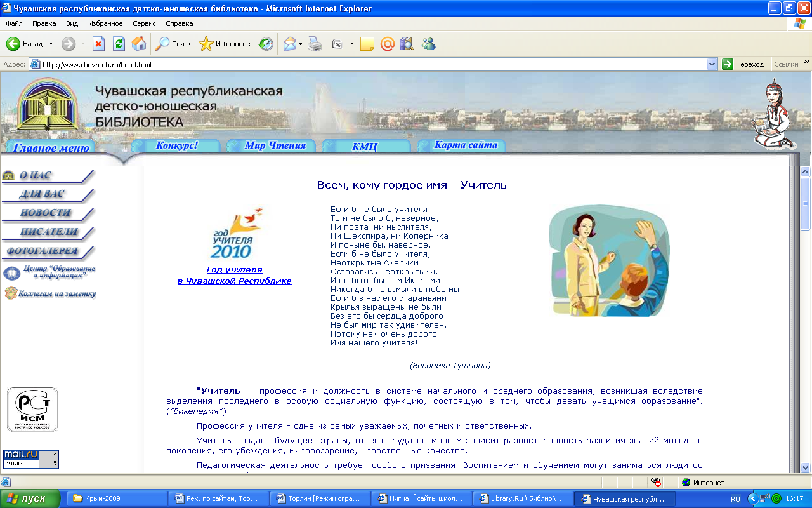812x508 pixels.
Task: Open the Вид menu
Action: 72,23
